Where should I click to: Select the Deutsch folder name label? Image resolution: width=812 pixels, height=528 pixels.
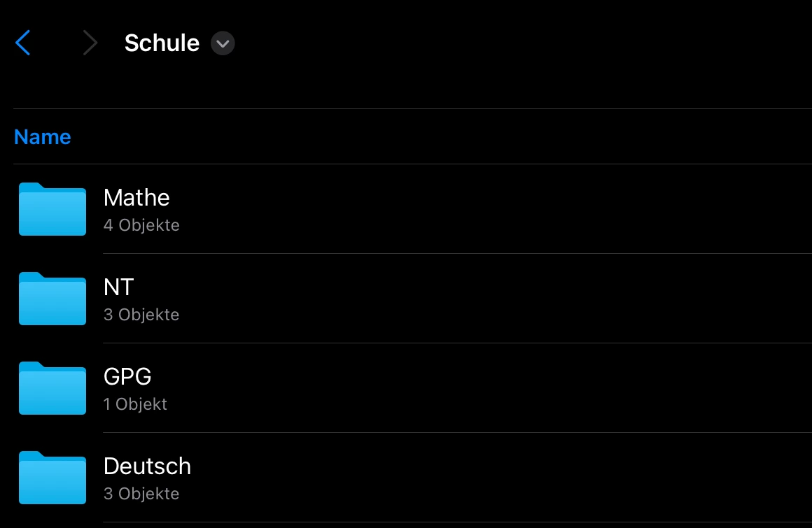pos(147,466)
